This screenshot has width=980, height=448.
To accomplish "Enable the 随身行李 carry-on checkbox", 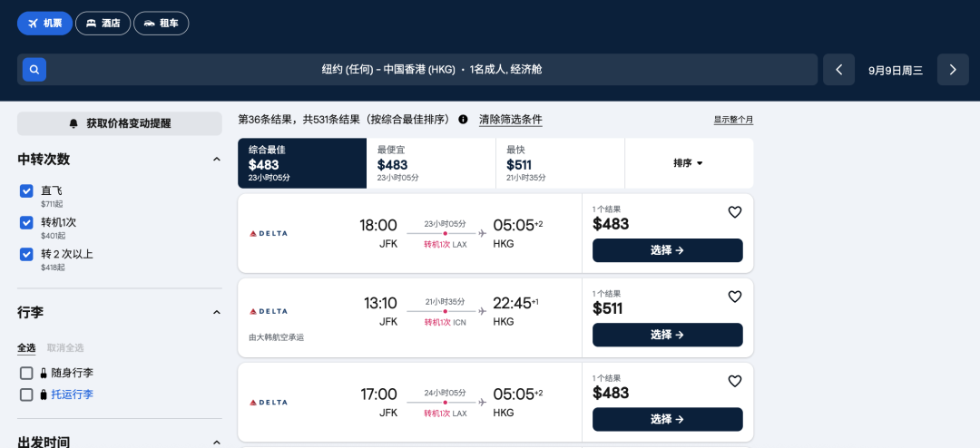I will [x=26, y=373].
